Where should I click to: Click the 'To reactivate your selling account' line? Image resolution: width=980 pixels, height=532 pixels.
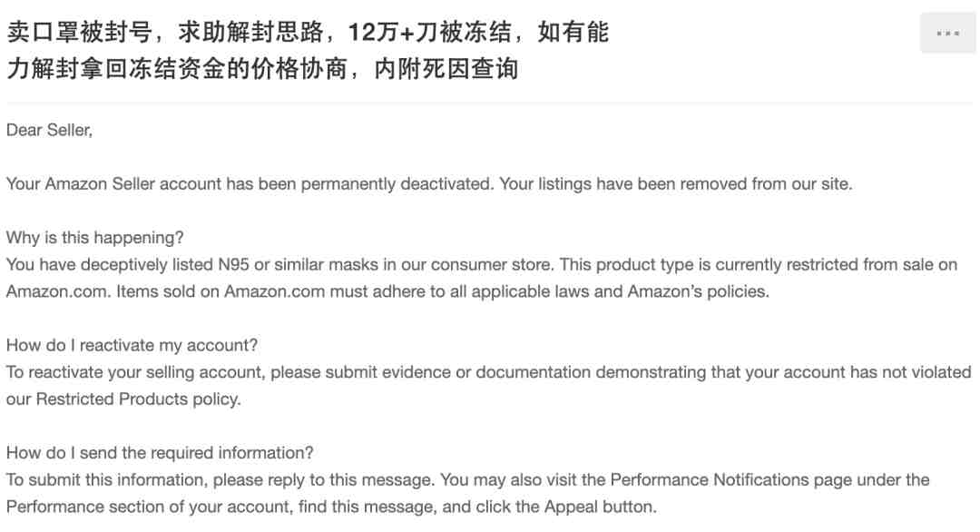pyautogui.click(x=489, y=372)
